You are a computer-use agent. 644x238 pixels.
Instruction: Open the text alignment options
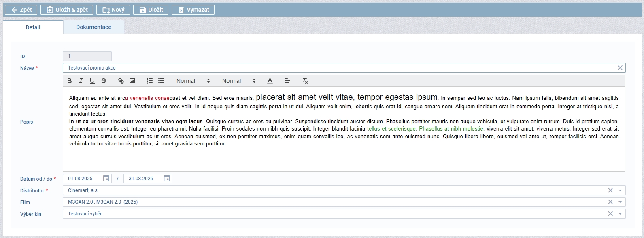click(287, 81)
